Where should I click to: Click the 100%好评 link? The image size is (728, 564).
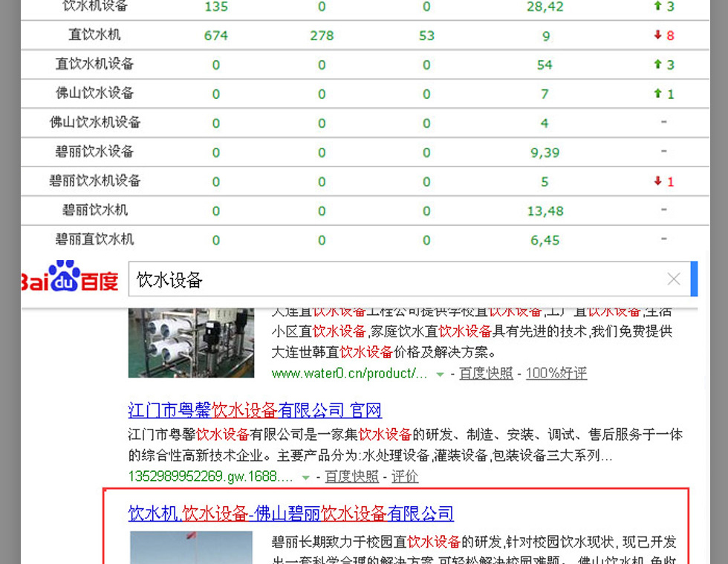(556, 373)
